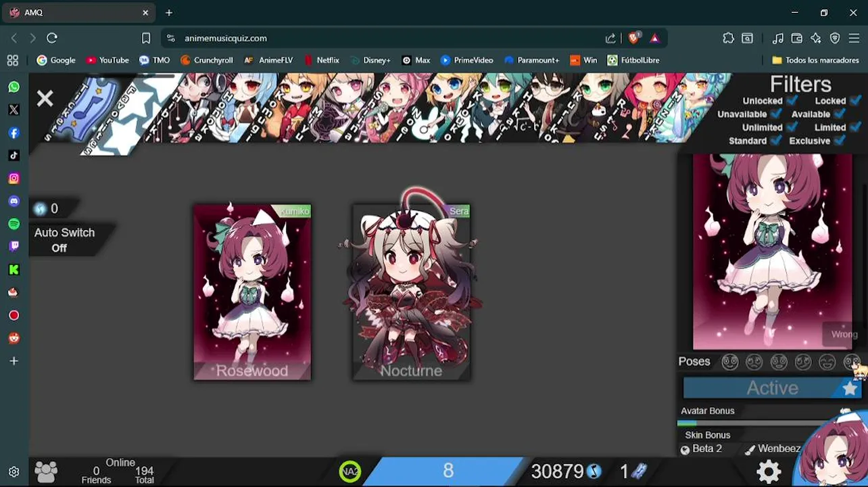Open the Netflix bookmark
Screen dimensions: 868x487
coord(322,60)
